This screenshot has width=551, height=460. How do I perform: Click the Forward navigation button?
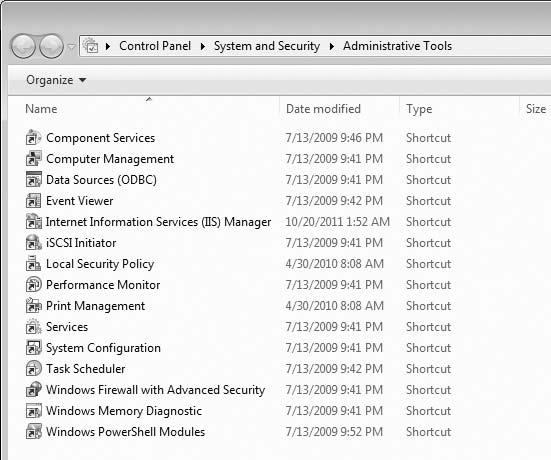point(51,46)
